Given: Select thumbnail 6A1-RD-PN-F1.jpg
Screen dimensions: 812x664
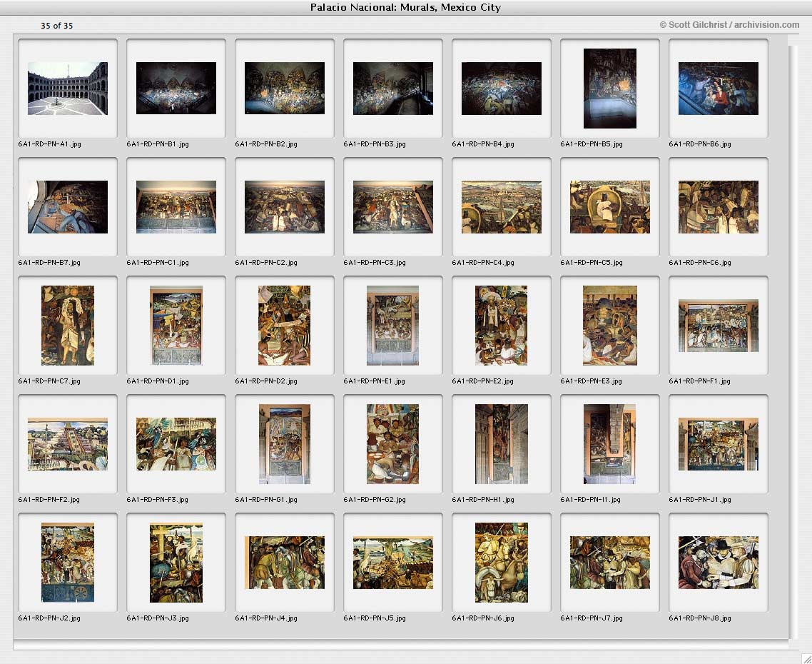Looking at the screenshot, I should point(719,326).
